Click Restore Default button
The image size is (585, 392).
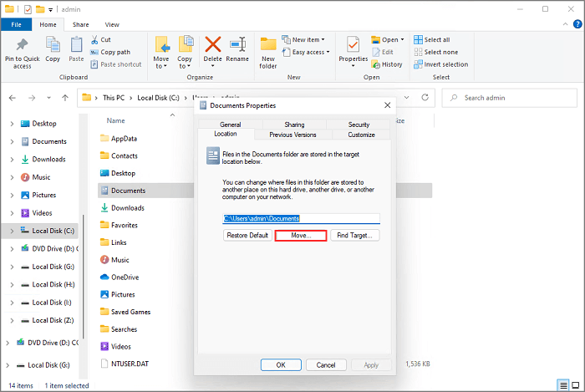[x=247, y=236]
